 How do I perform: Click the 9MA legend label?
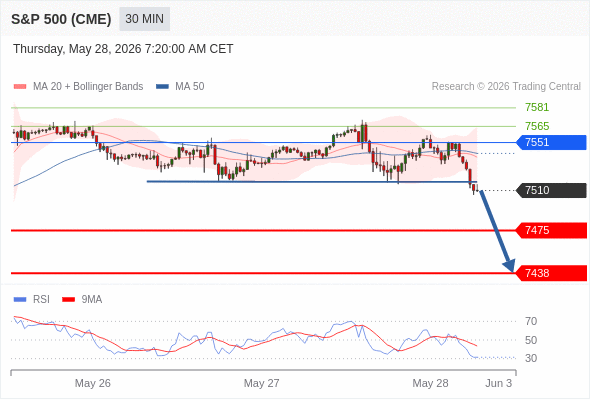(92, 300)
